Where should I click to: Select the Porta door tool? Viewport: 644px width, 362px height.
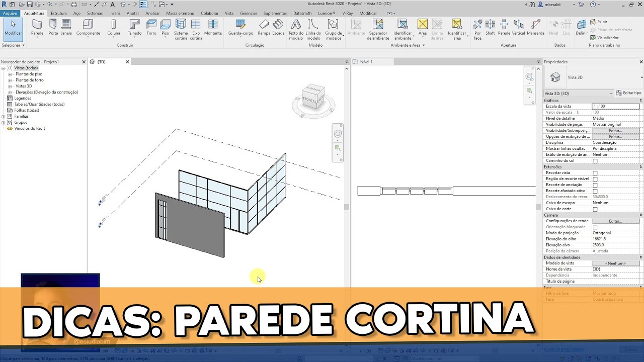pyautogui.click(x=53, y=28)
